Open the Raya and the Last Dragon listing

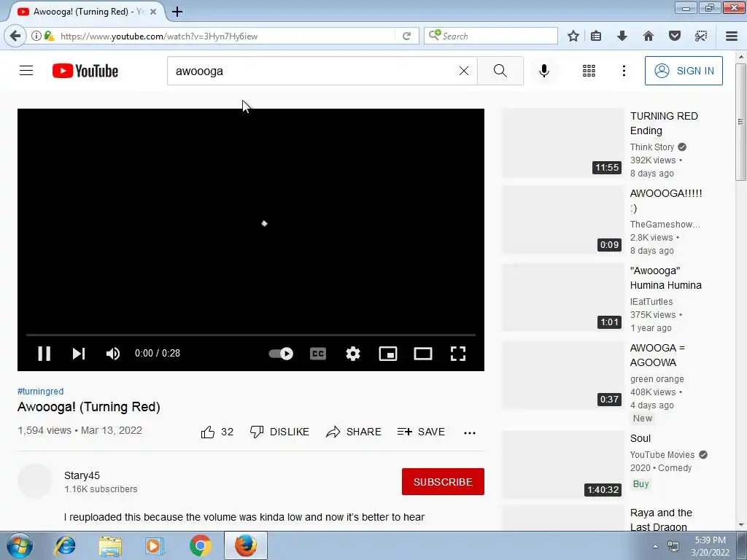click(661, 520)
